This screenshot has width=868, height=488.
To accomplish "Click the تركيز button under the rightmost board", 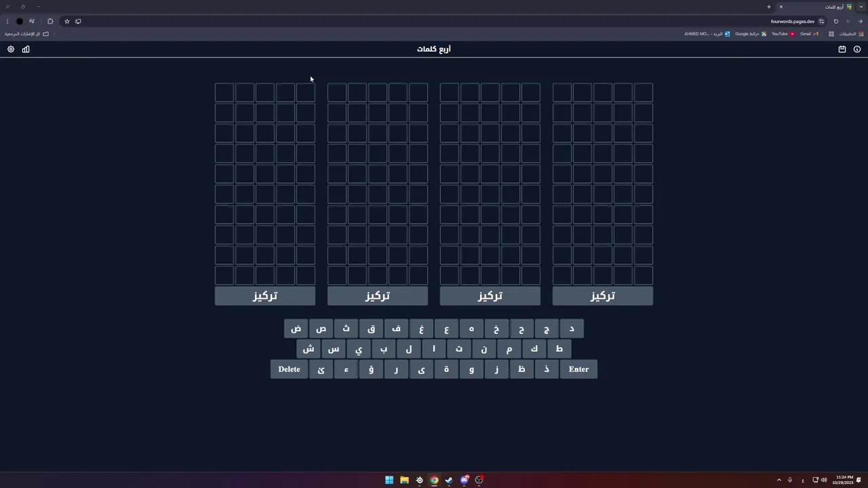I will pyautogui.click(x=603, y=296).
